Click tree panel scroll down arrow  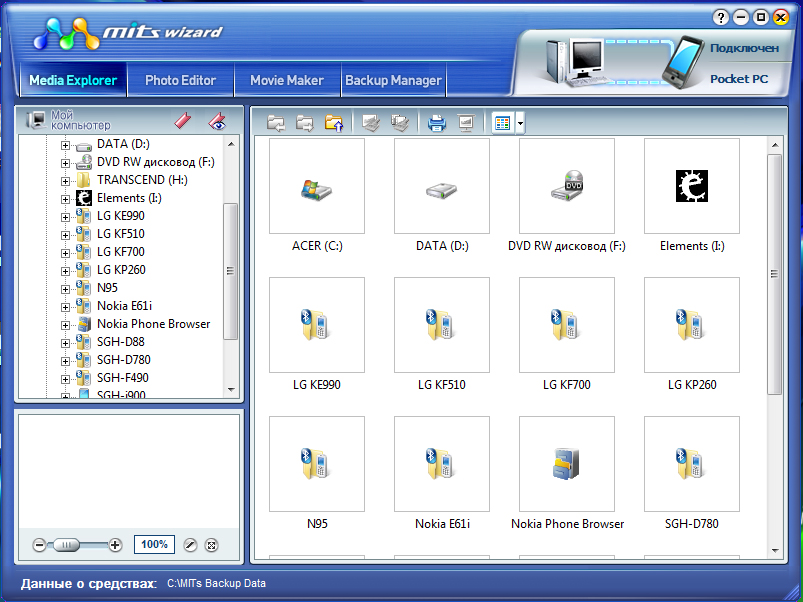(231, 390)
